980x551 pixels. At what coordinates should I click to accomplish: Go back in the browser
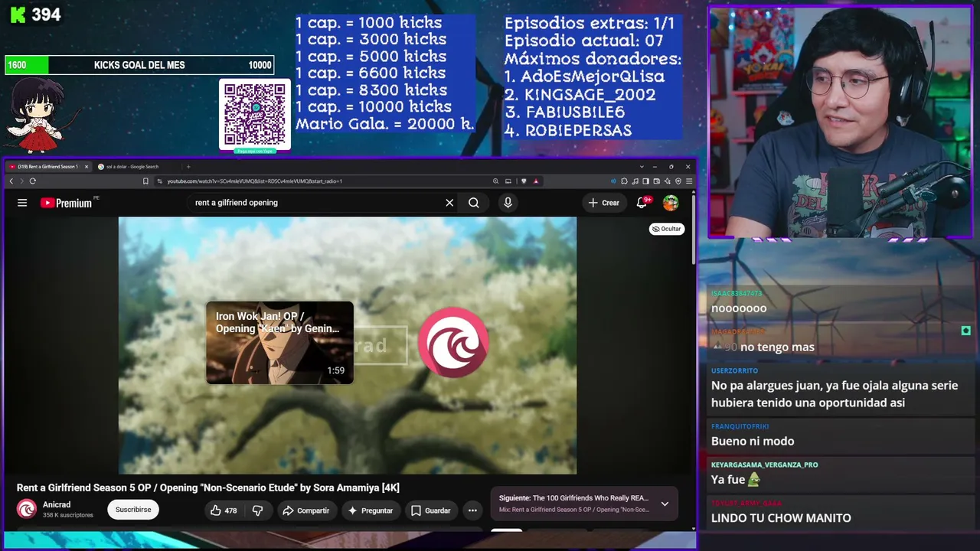[x=11, y=181]
